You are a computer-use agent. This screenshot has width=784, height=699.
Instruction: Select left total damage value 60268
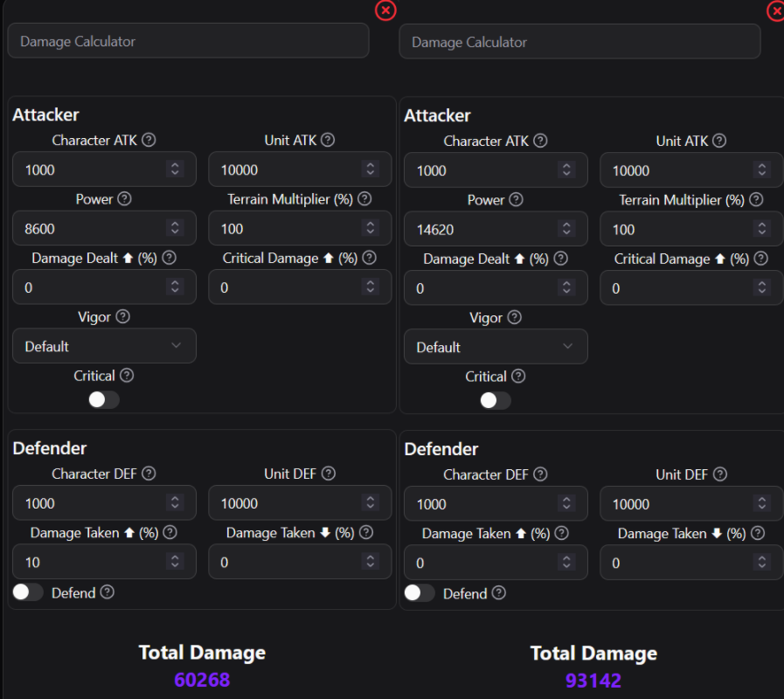click(x=202, y=680)
